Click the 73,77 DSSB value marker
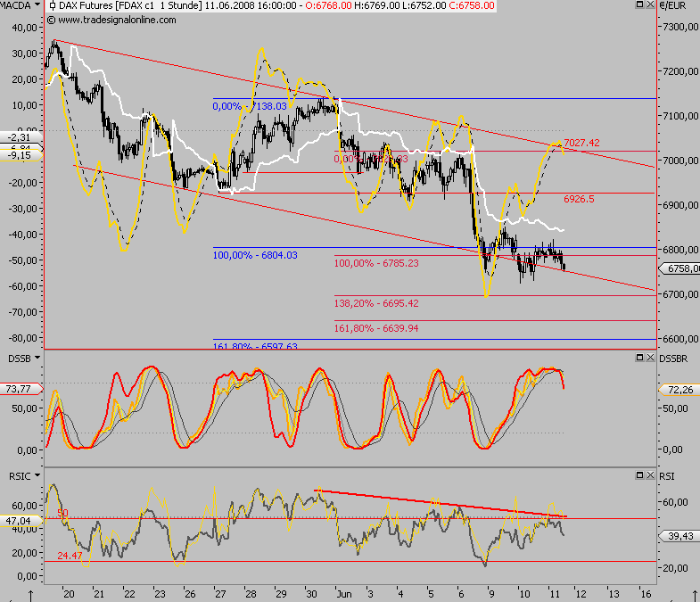This screenshot has height=602, width=700. 21,389
